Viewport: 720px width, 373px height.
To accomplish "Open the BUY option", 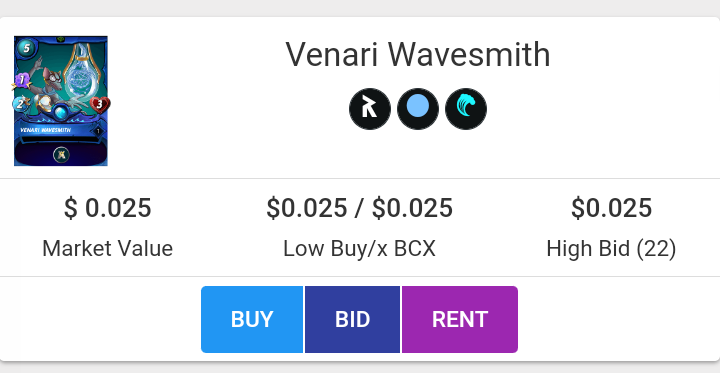I will point(252,319).
